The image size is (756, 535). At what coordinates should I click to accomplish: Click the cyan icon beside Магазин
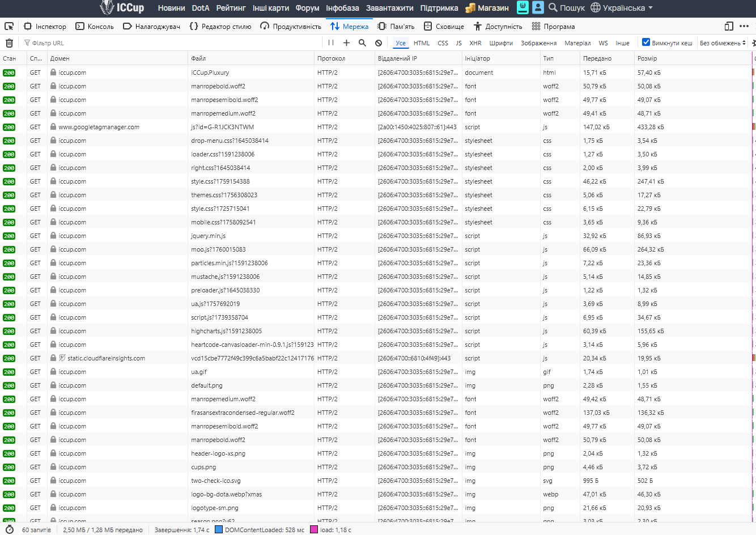point(523,7)
